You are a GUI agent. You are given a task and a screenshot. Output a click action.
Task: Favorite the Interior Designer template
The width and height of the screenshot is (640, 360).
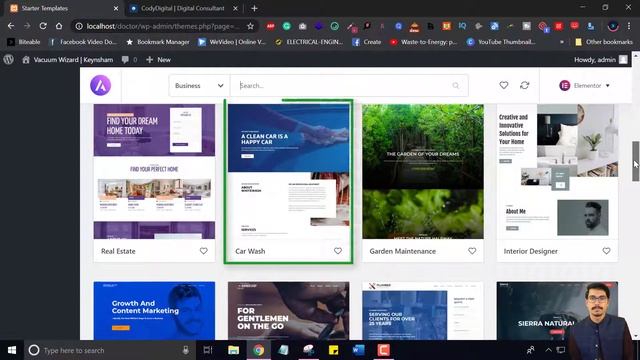606,251
